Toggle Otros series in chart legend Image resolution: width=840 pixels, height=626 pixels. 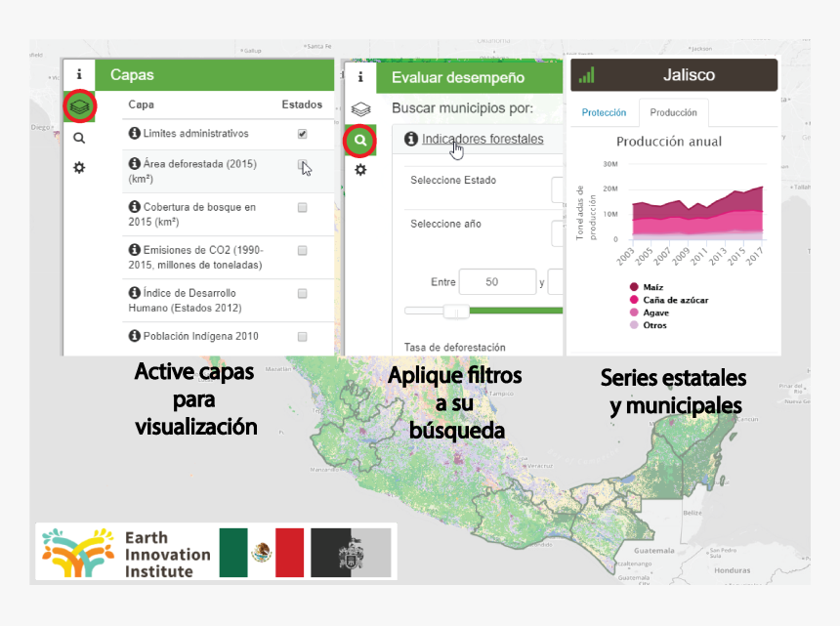(x=649, y=325)
